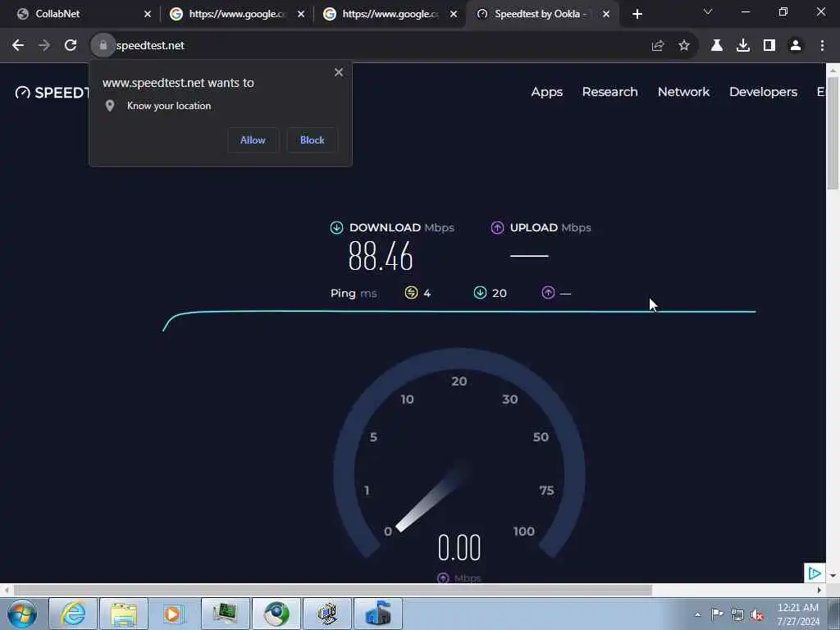Click the AdChoices icon at page corner
Screen dimensions: 840x630
pyautogui.click(x=815, y=573)
